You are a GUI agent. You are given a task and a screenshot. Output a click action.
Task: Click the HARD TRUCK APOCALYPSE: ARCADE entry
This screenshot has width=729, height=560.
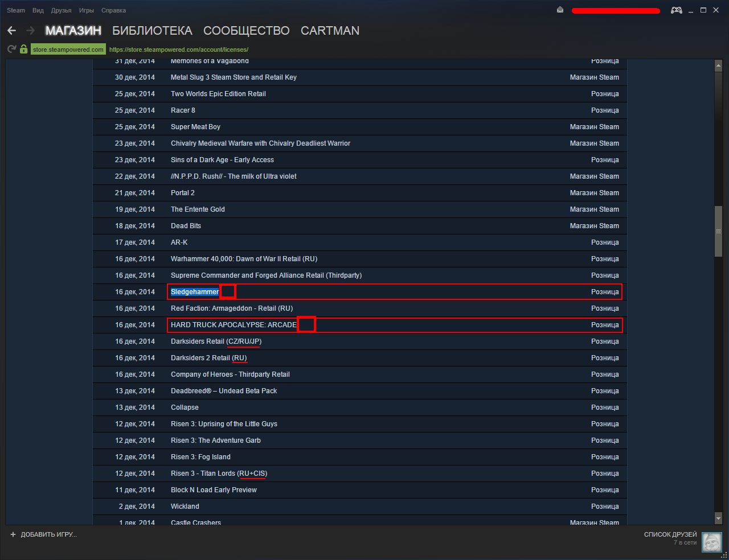(x=234, y=325)
